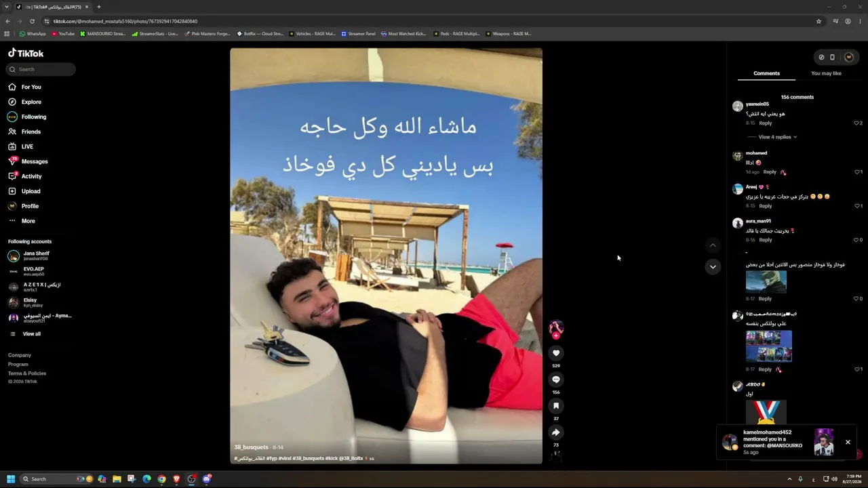
Task: Save the post with the bookmark icon
Action: [x=556, y=406]
